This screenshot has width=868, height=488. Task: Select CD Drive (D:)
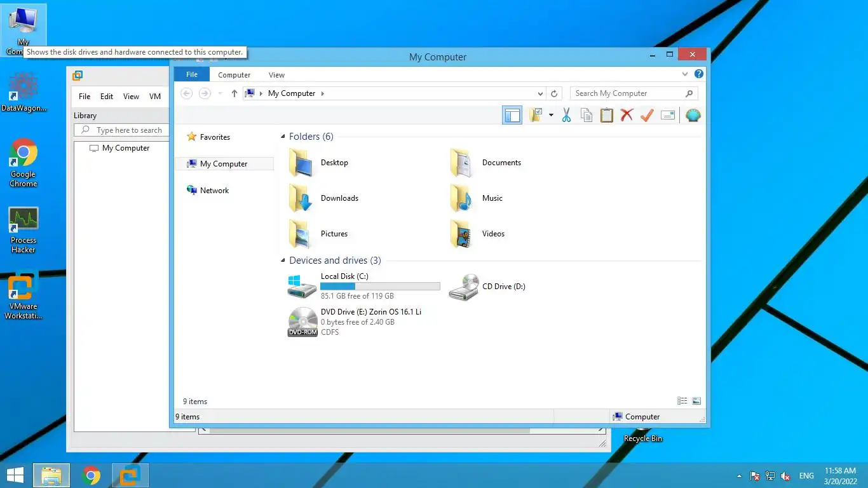coord(487,287)
